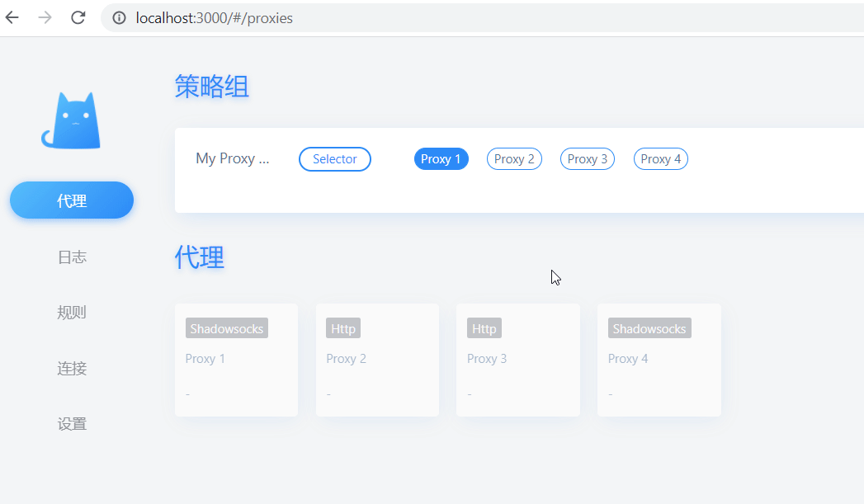Click the Shadowsocks Proxy 1 card
This screenshot has height=504, width=864.
pos(236,360)
